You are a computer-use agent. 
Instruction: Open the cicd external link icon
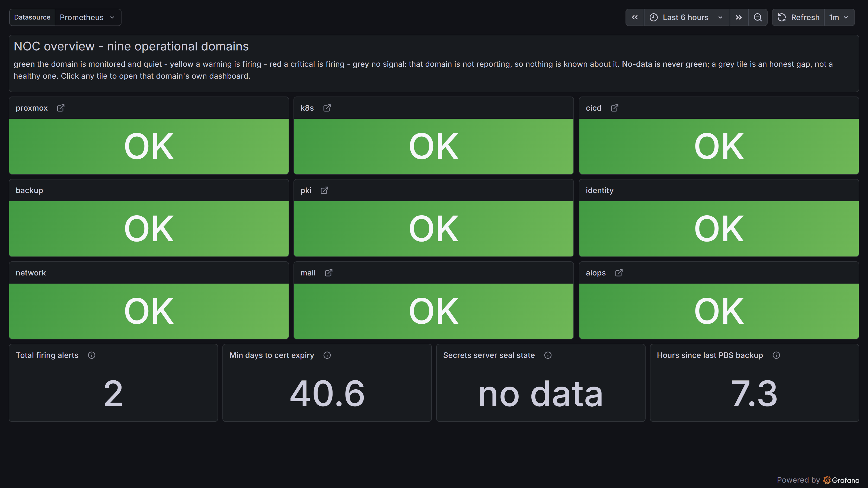pos(615,108)
